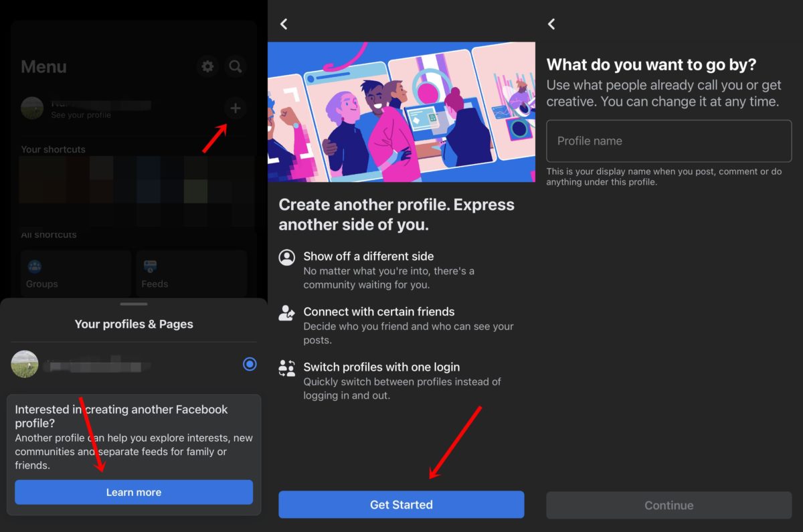
Task: Select the active profile radio button
Action: (250, 365)
